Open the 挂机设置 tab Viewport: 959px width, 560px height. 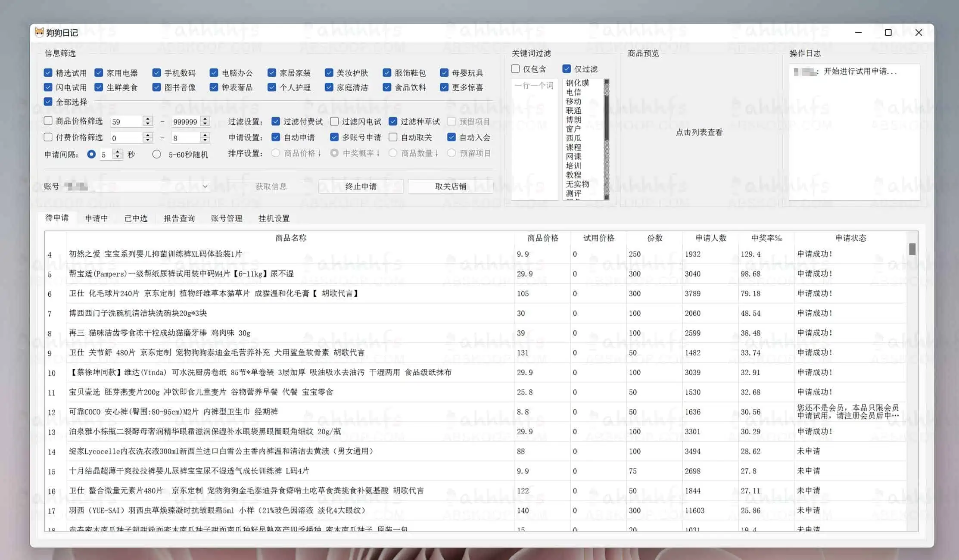tap(273, 218)
